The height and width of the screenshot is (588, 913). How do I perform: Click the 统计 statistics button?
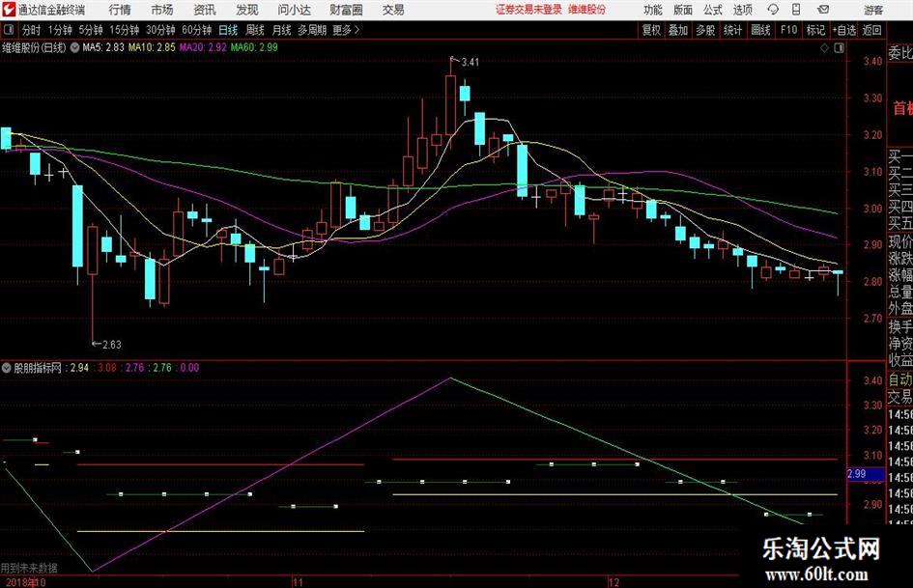(732, 30)
